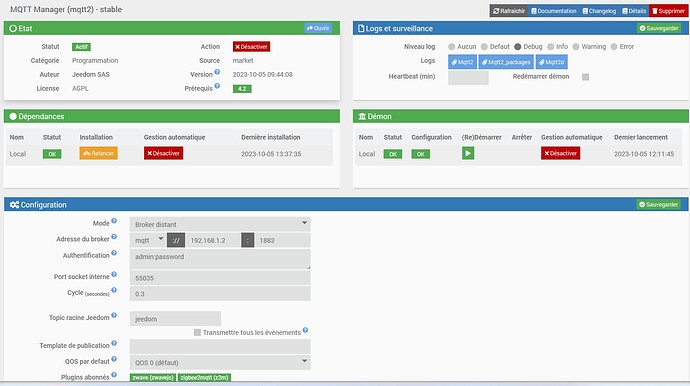Expand the QOS par defaut dropdown

tap(220, 362)
